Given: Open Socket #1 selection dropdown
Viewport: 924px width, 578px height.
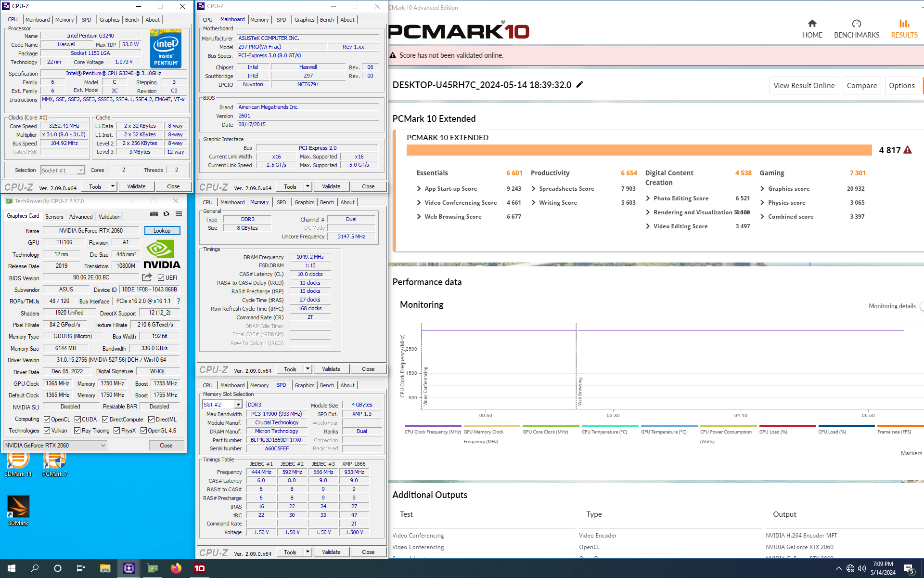Looking at the screenshot, I should [63, 171].
